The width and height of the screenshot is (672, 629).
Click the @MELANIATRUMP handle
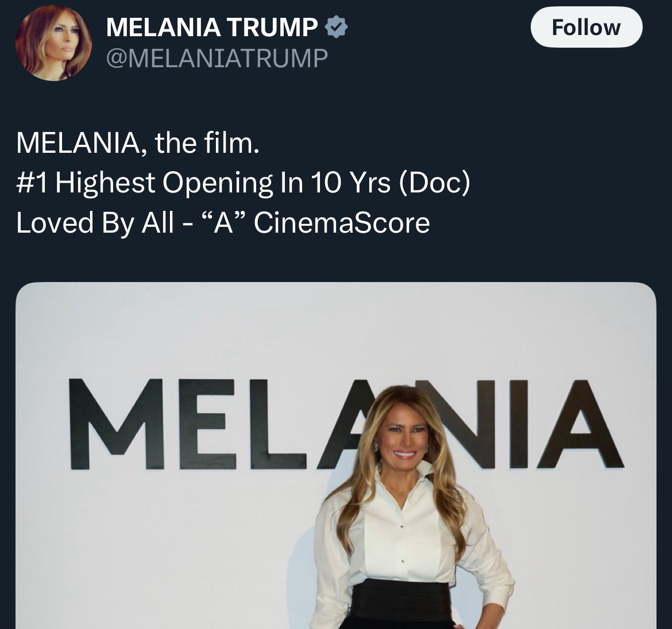[217, 58]
